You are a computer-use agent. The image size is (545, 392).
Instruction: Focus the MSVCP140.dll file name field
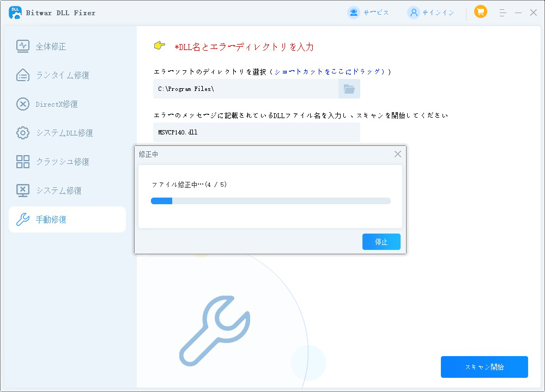pyautogui.click(x=257, y=132)
